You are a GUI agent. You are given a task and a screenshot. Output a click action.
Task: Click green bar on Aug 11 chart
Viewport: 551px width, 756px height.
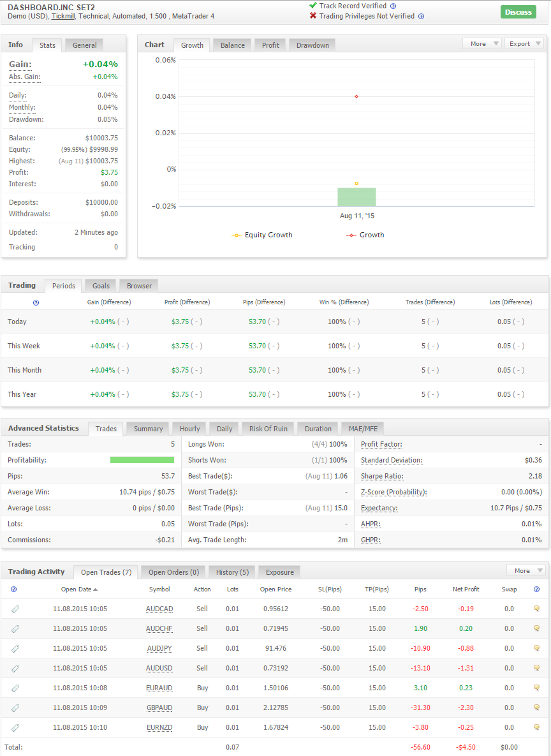(356, 196)
